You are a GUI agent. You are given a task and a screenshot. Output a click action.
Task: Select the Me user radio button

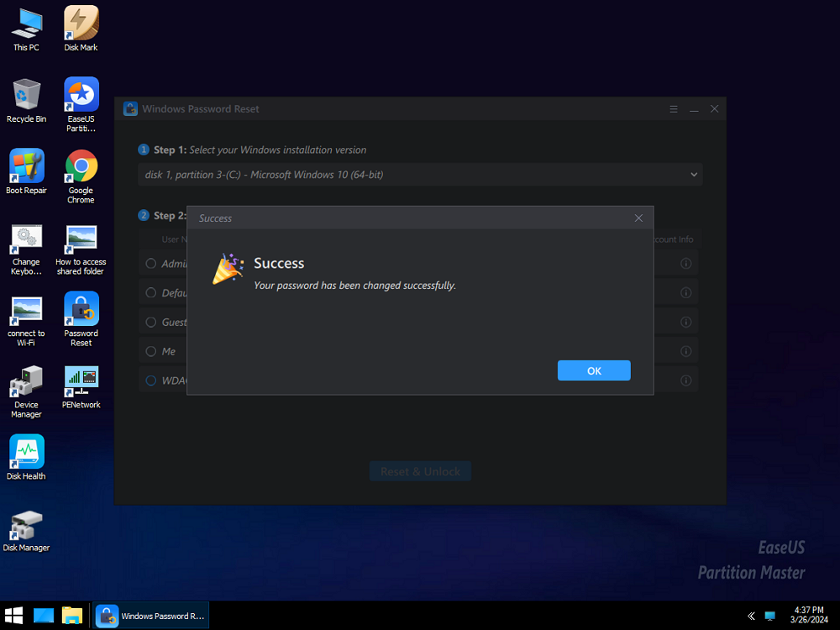coord(151,351)
